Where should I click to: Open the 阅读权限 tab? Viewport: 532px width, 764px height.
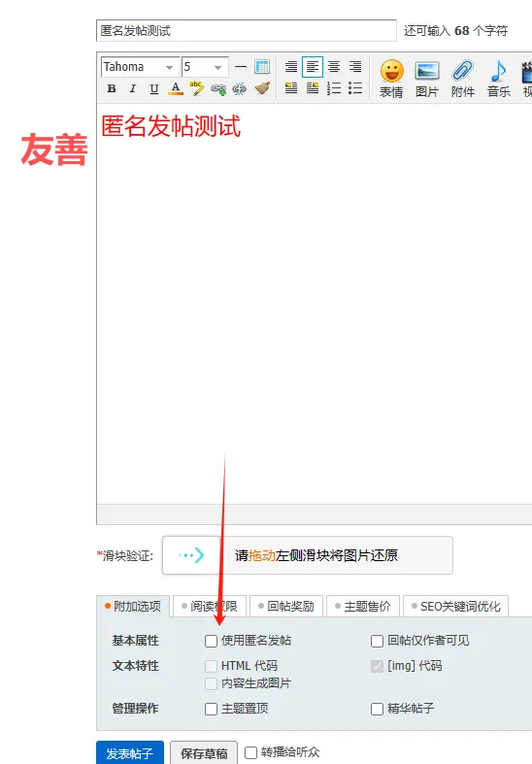pyautogui.click(x=210, y=607)
